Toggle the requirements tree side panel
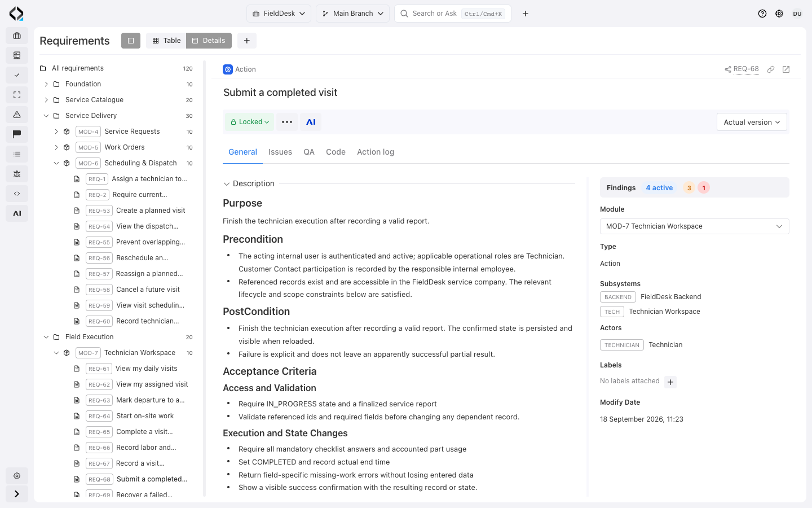 pyautogui.click(x=131, y=41)
